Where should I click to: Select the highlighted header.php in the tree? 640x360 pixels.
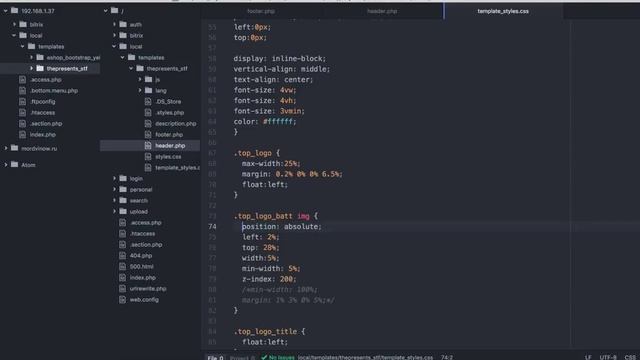pyautogui.click(x=170, y=146)
